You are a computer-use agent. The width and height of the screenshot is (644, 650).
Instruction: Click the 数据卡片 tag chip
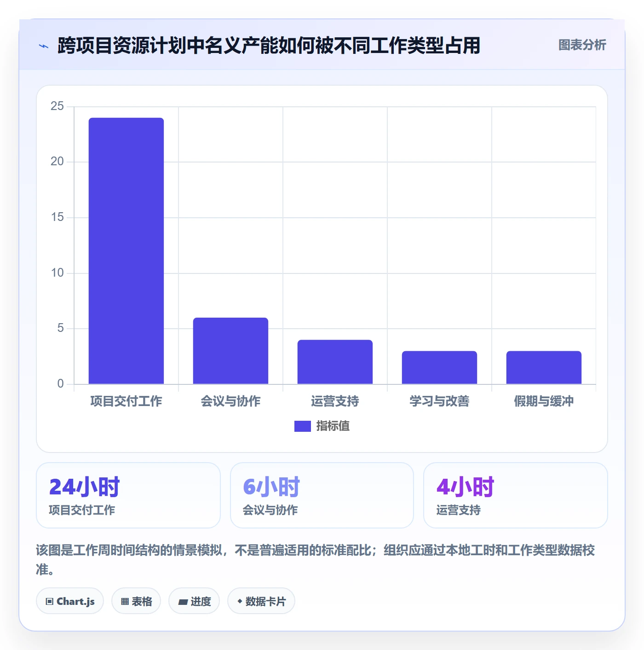(x=261, y=601)
